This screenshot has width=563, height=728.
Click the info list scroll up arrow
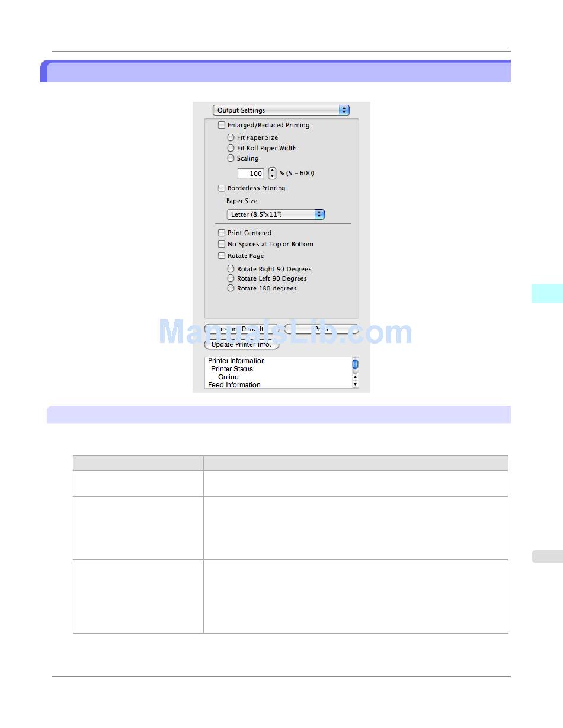[356, 377]
